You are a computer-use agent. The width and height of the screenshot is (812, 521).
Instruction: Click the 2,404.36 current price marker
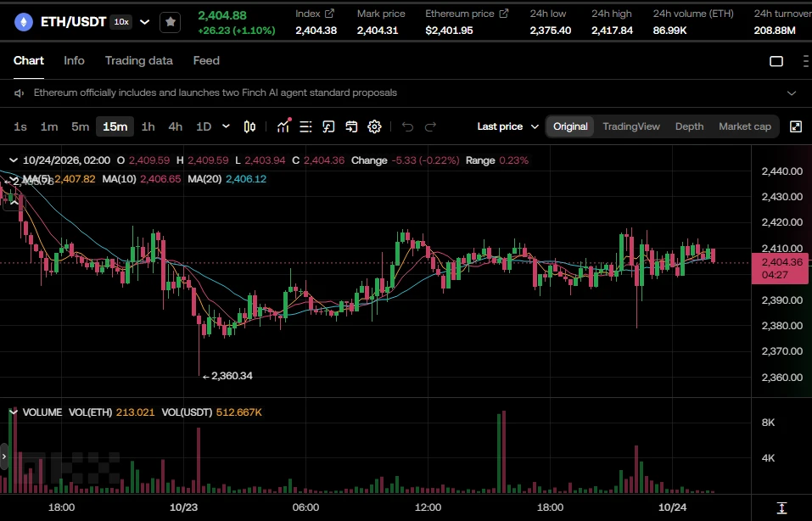point(780,268)
